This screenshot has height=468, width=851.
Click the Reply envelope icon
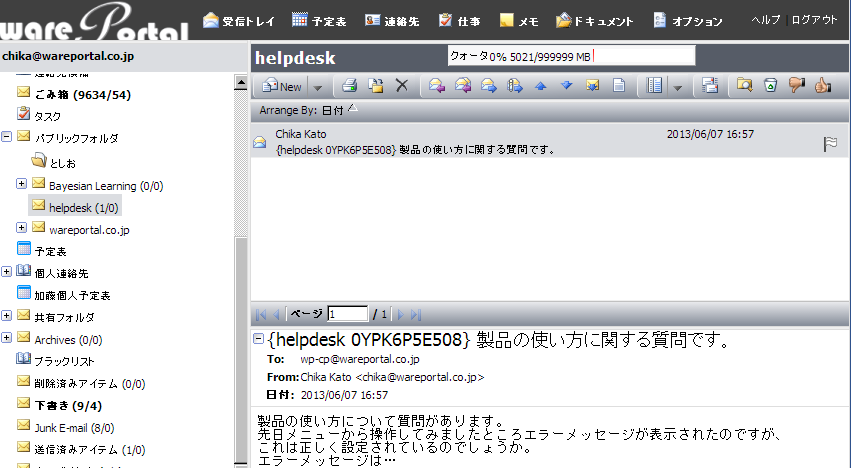437,85
